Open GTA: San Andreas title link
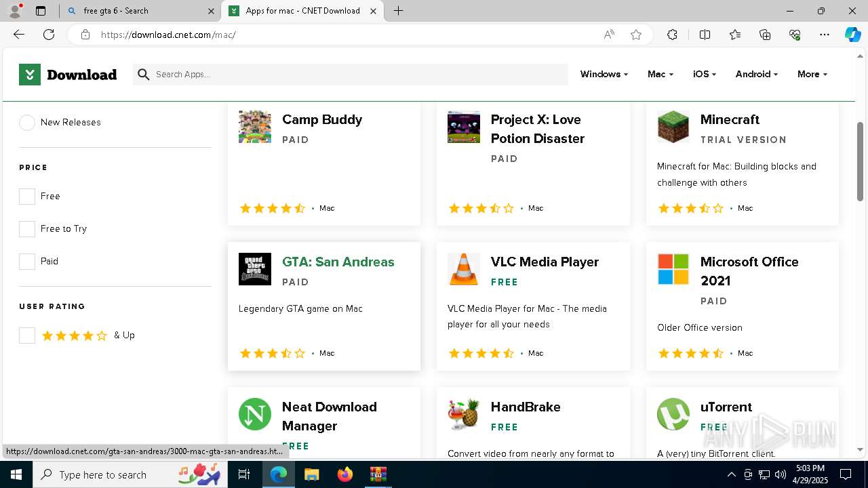Image resolution: width=868 pixels, height=488 pixels. [x=338, y=262]
